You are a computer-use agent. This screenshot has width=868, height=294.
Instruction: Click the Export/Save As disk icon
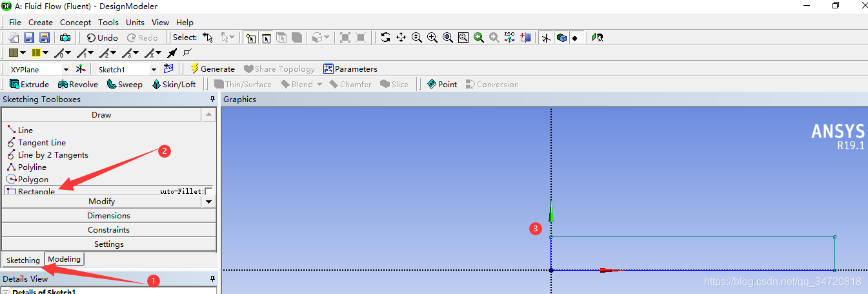pos(45,37)
